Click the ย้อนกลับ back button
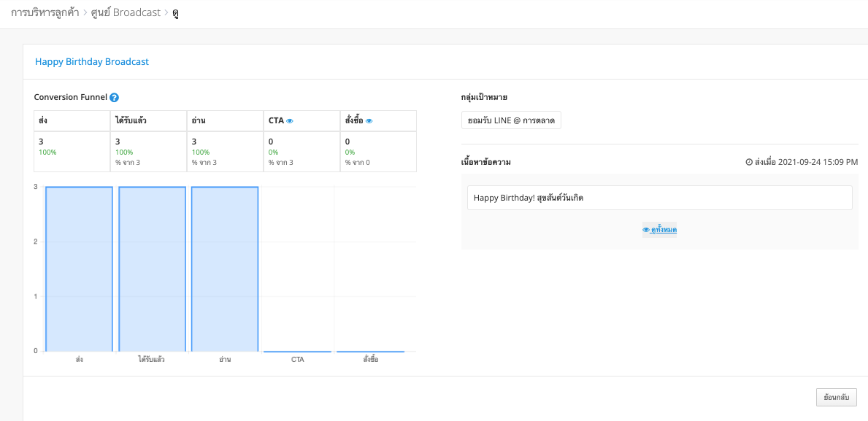The width and height of the screenshot is (868, 421). (837, 397)
